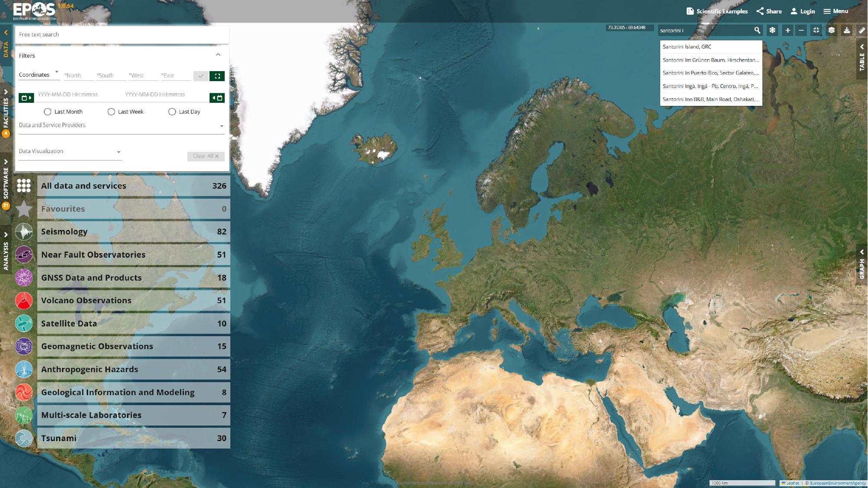The height and width of the screenshot is (488, 868).
Task: Open the Menu in the top right
Action: click(835, 11)
